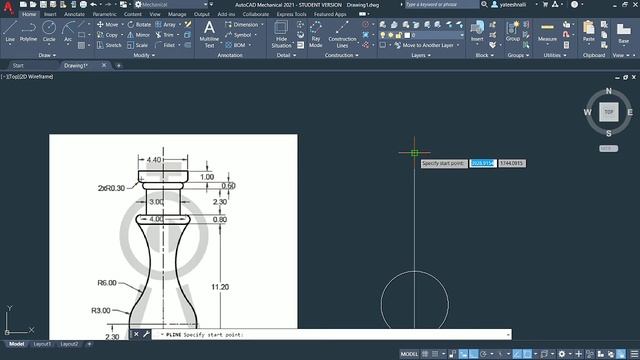Image resolution: width=640 pixels, height=360 pixels.
Task: Open the Express Tools ribbon tab
Action: coord(291,14)
